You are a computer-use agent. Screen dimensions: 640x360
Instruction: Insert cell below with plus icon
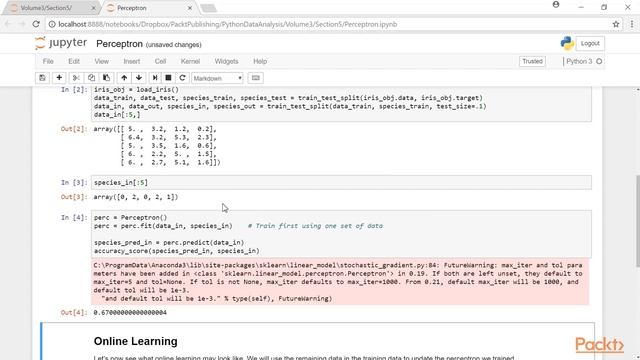tap(59, 78)
